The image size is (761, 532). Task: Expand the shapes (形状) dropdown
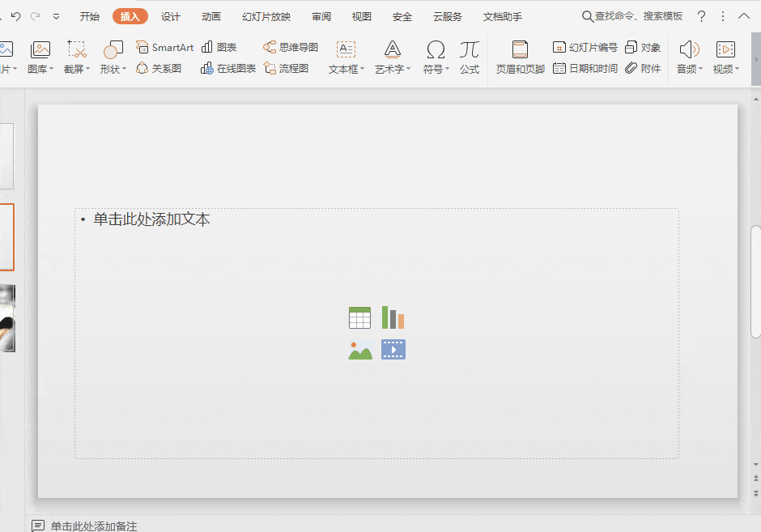[113, 69]
